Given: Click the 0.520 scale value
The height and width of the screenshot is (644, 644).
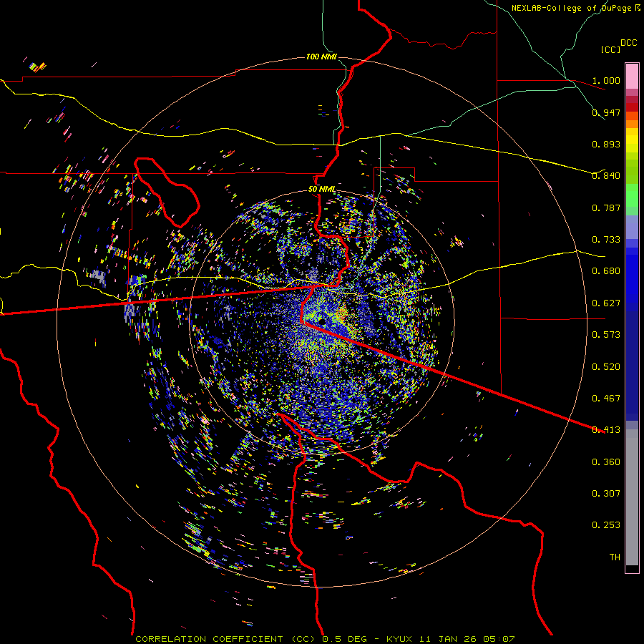Looking at the screenshot, I should 606,366.
